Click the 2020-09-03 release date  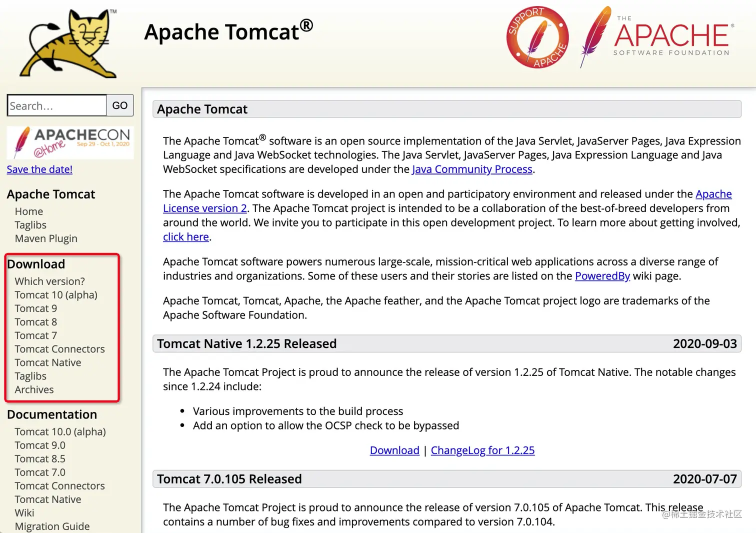tap(705, 343)
